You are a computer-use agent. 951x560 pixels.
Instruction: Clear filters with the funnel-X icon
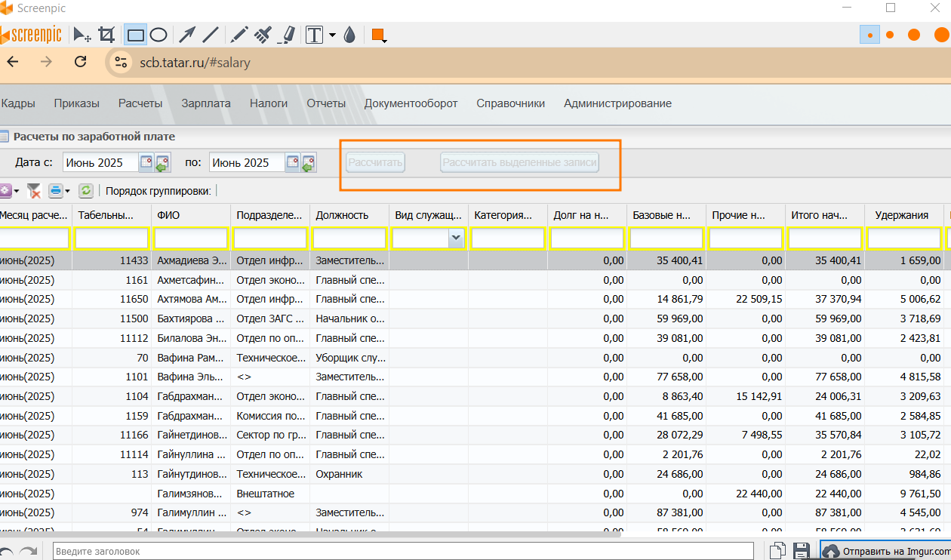(34, 191)
